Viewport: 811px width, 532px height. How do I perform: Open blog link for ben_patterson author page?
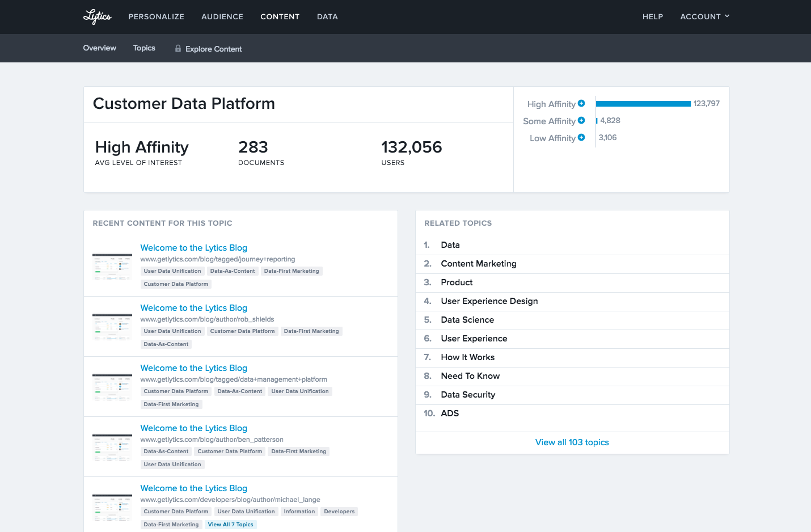coord(193,428)
